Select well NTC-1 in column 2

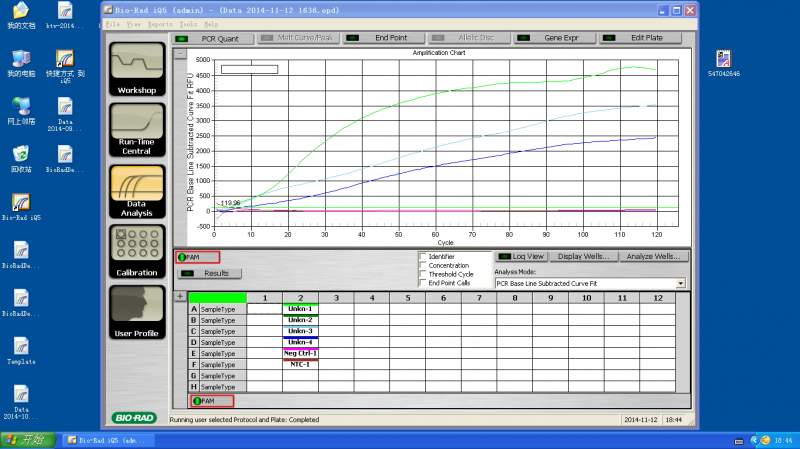tap(300, 364)
